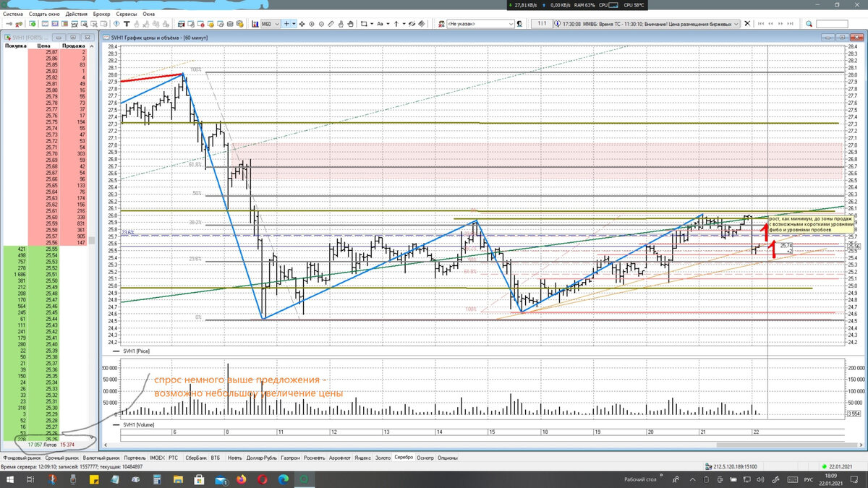Open the 'Сервисы' menu
The width and height of the screenshot is (868, 488).
point(128,14)
